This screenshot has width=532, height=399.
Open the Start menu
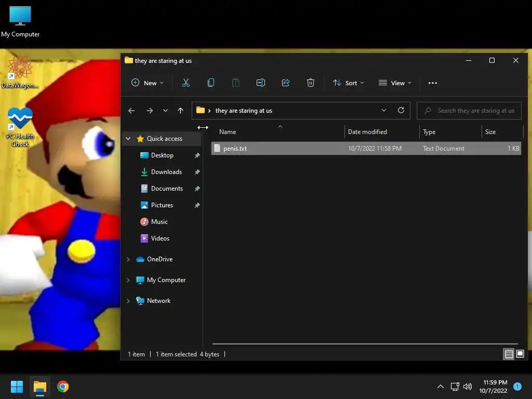click(17, 387)
